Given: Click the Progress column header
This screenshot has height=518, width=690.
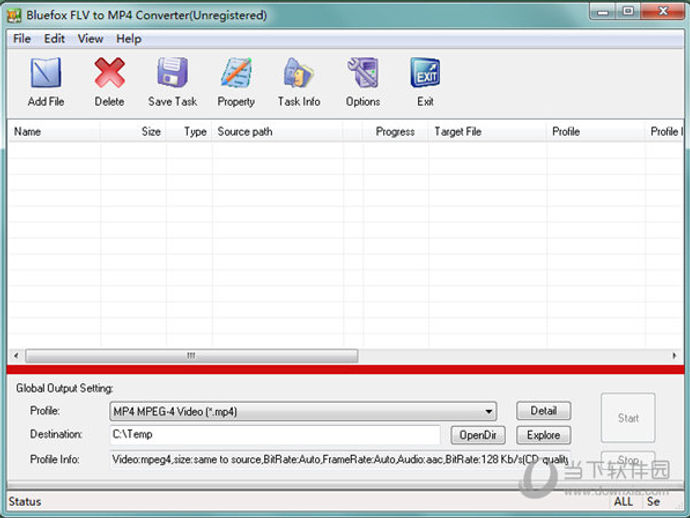Looking at the screenshot, I should (395, 132).
